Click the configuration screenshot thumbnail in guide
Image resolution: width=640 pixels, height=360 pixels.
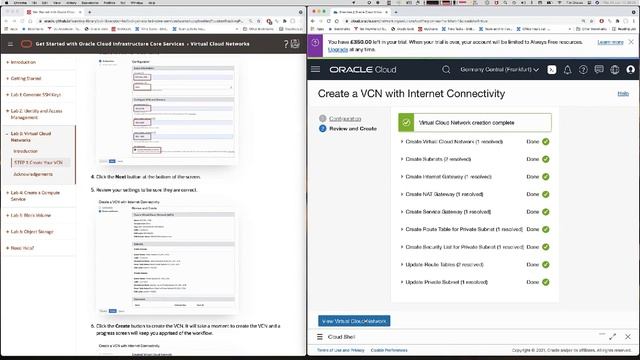167,111
